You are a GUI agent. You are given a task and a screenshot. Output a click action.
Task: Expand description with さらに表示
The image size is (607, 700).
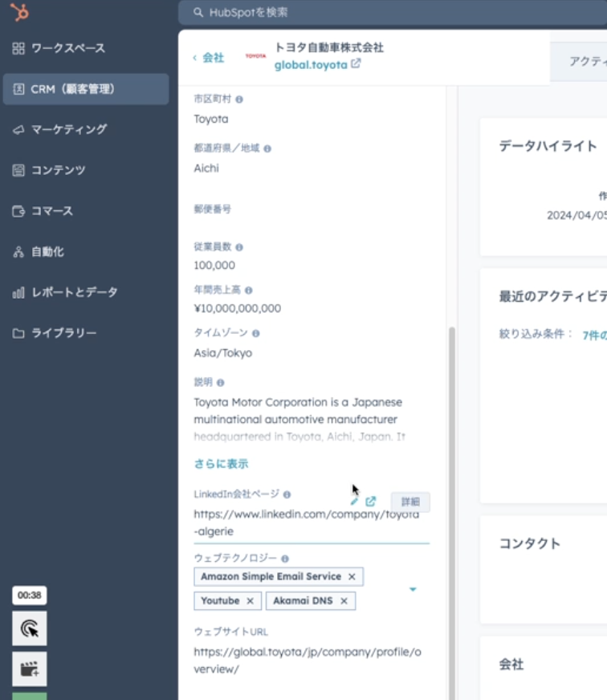coord(221,464)
